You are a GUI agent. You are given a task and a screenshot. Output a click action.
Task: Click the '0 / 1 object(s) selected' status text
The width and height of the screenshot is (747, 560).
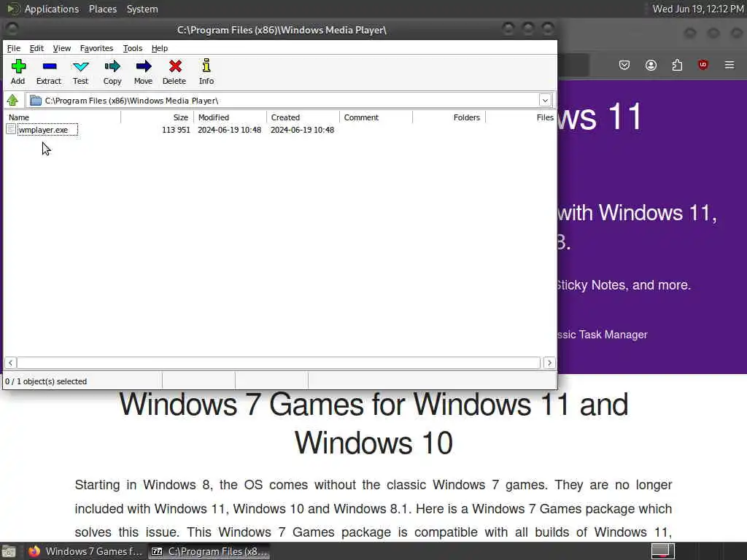tap(46, 381)
